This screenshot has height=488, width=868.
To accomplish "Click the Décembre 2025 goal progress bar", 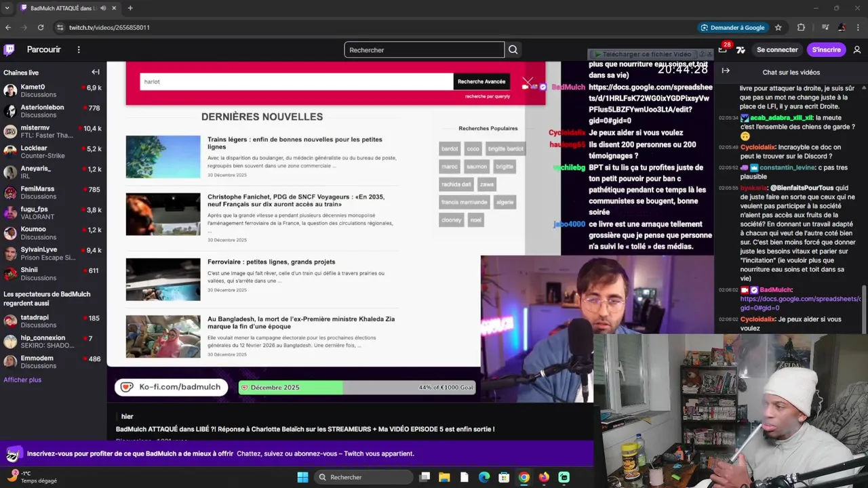I will click(357, 388).
